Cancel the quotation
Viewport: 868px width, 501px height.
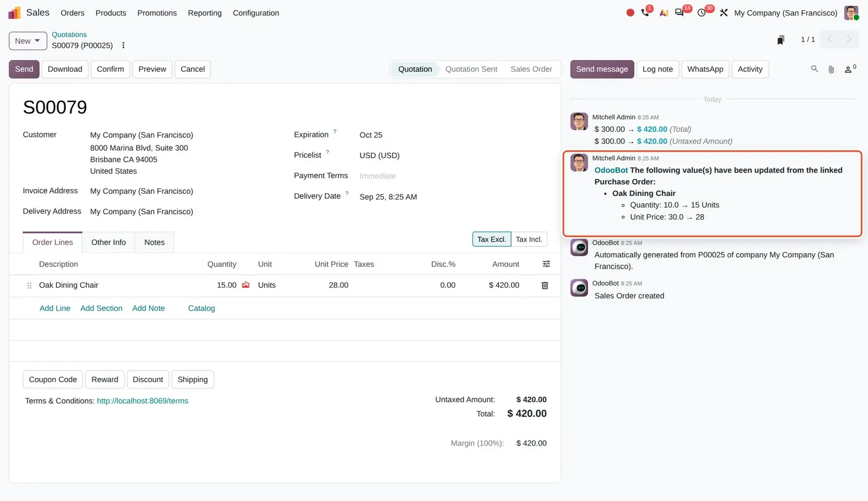(193, 69)
